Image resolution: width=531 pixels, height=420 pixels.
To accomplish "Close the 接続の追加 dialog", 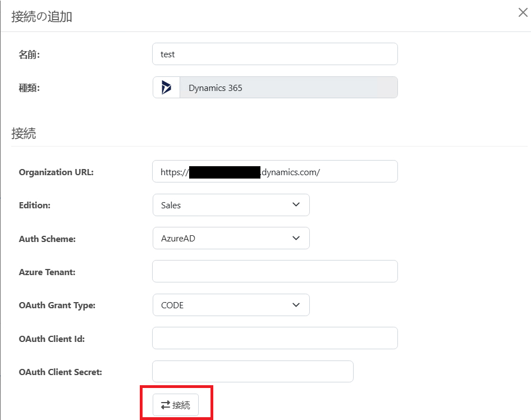I will [523, 13].
